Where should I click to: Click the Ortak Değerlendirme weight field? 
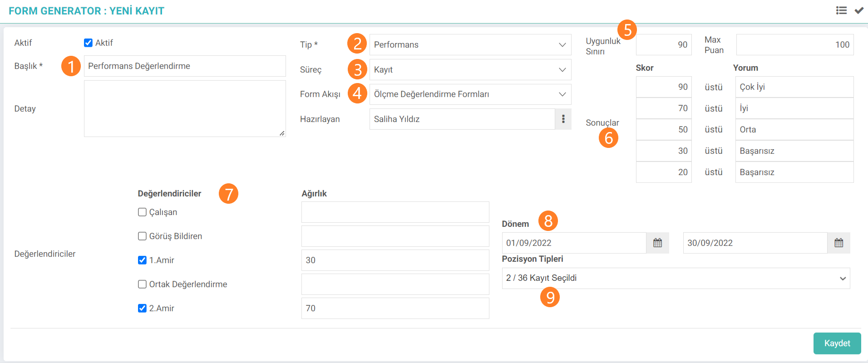point(395,284)
